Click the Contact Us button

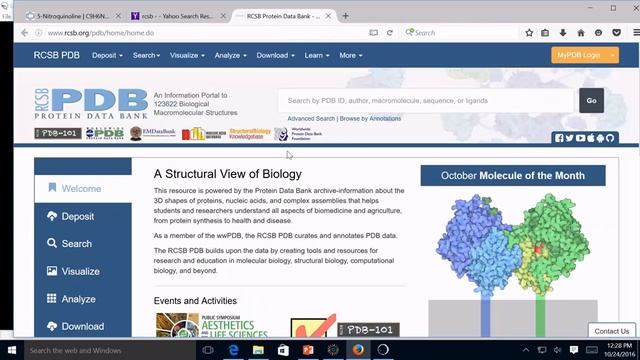coord(611,331)
